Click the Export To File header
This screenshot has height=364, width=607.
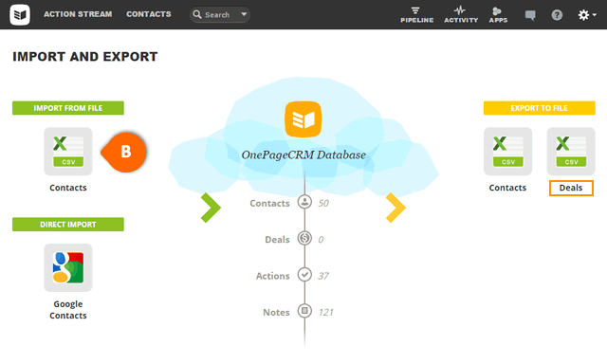point(540,108)
